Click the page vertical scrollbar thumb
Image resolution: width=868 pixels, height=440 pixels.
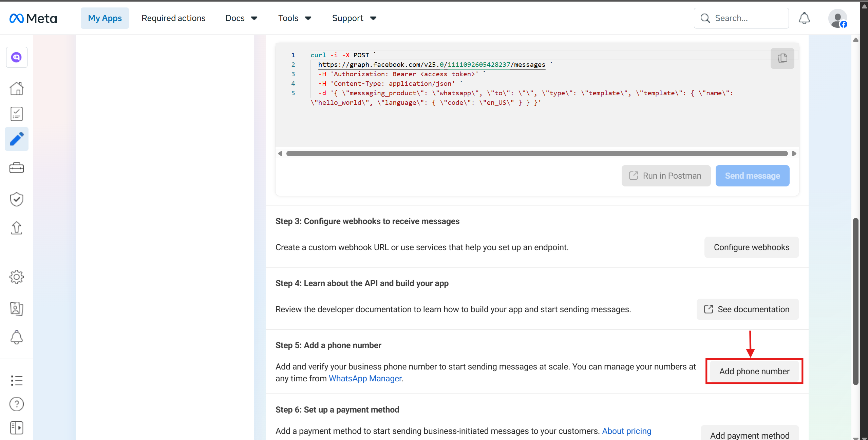point(856,301)
